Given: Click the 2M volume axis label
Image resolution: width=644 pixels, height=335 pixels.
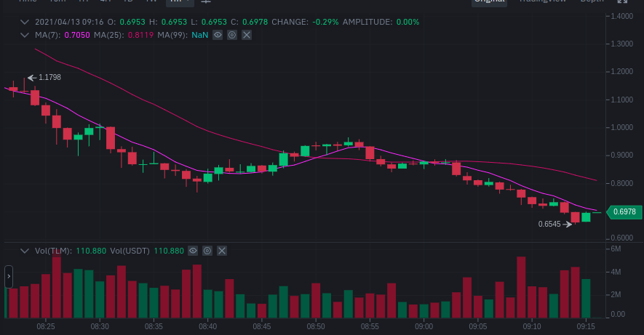Looking at the screenshot, I should pos(616,295).
